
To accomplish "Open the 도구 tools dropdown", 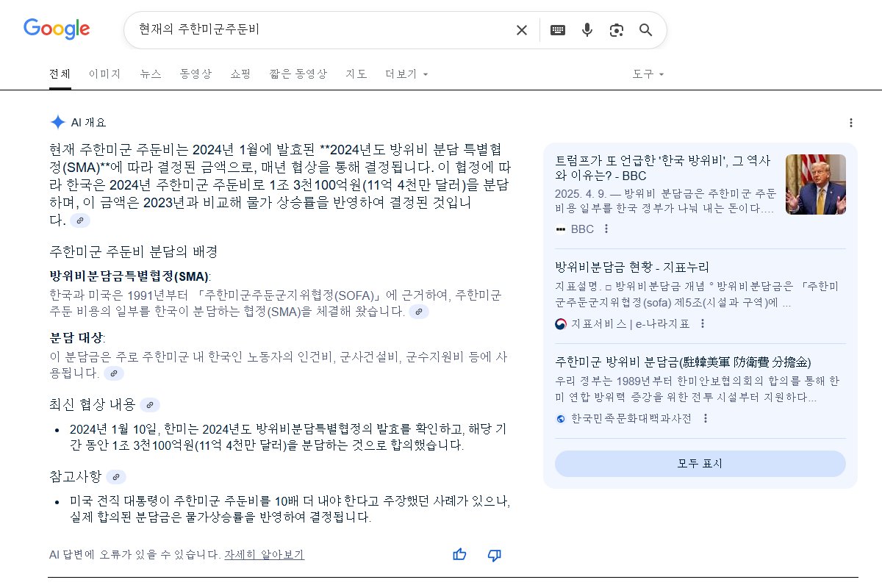I will [x=648, y=74].
